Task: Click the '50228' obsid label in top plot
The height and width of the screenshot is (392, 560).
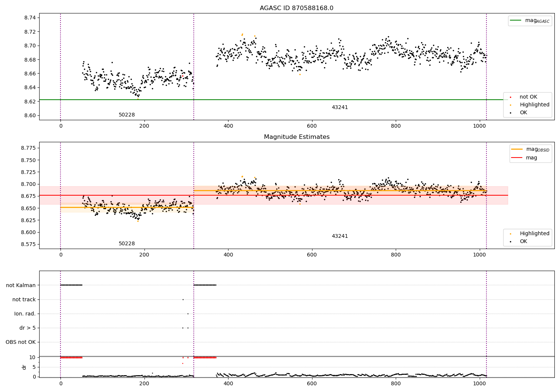Action: coord(127,115)
